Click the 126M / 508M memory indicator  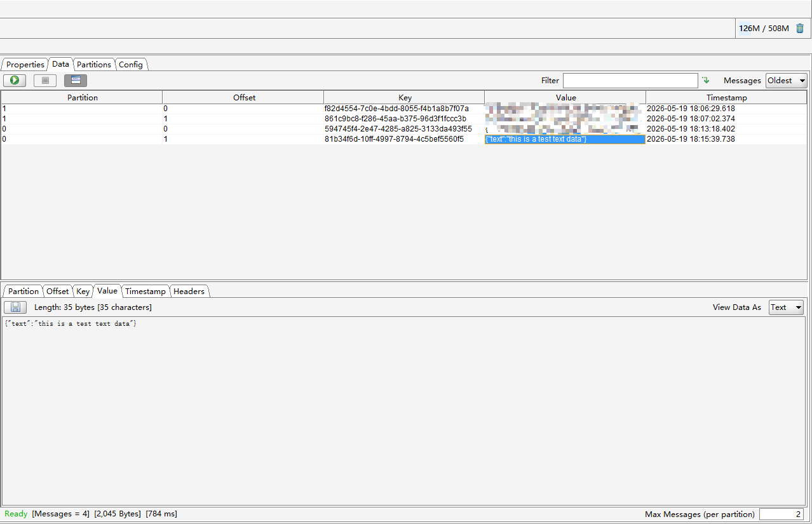point(764,29)
